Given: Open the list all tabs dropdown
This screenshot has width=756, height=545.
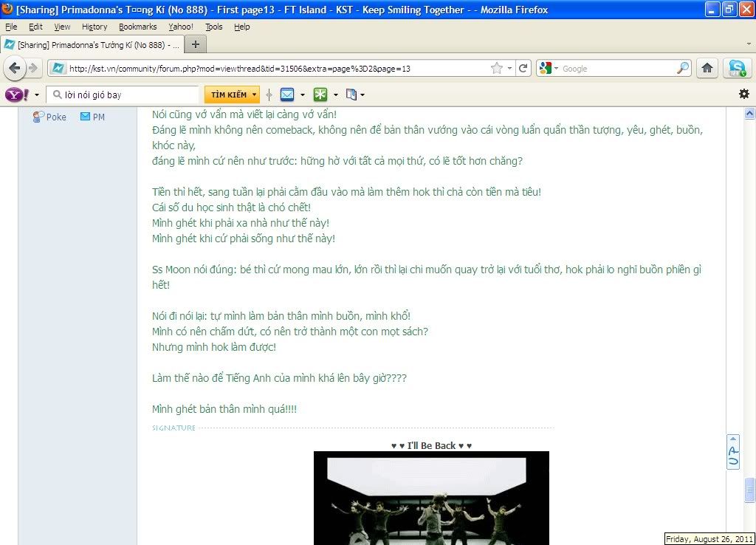Looking at the screenshot, I should click(749, 44).
